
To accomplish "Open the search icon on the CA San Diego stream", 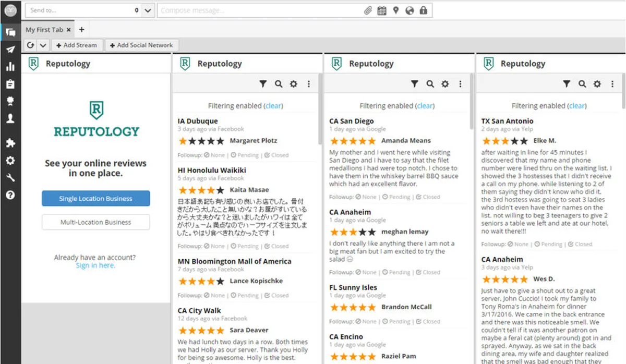I will pyautogui.click(x=430, y=83).
